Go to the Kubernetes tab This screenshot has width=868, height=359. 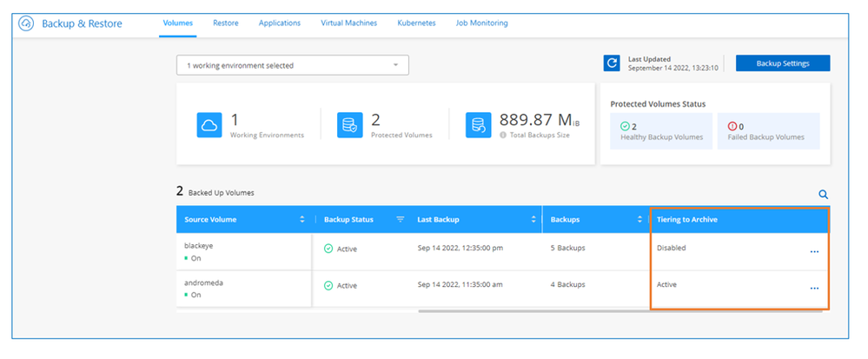(x=416, y=23)
